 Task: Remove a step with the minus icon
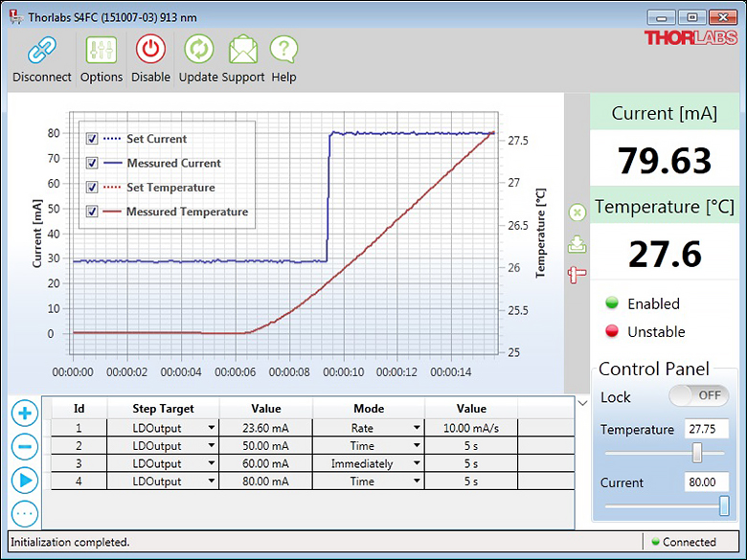click(x=25, y=446)
